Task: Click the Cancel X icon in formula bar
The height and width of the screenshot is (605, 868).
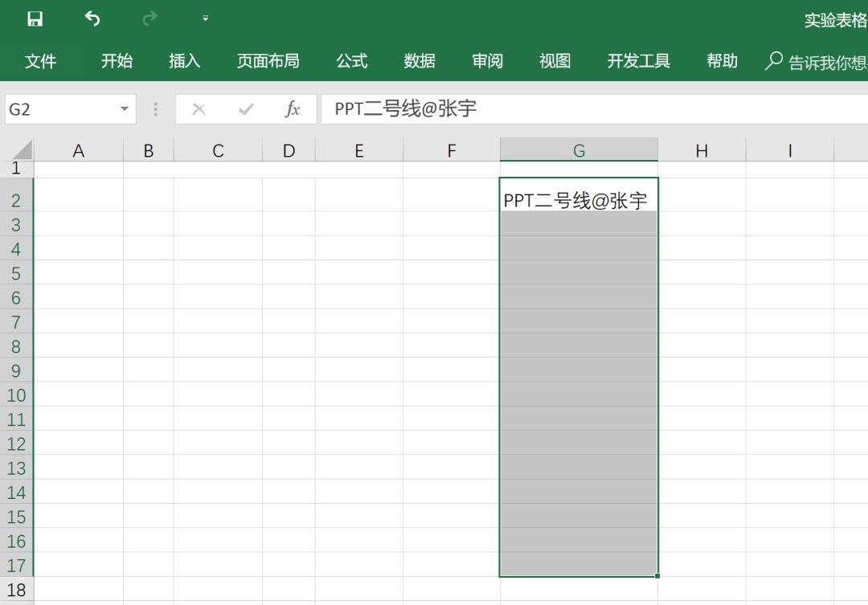Action: (x=199, y=109)
